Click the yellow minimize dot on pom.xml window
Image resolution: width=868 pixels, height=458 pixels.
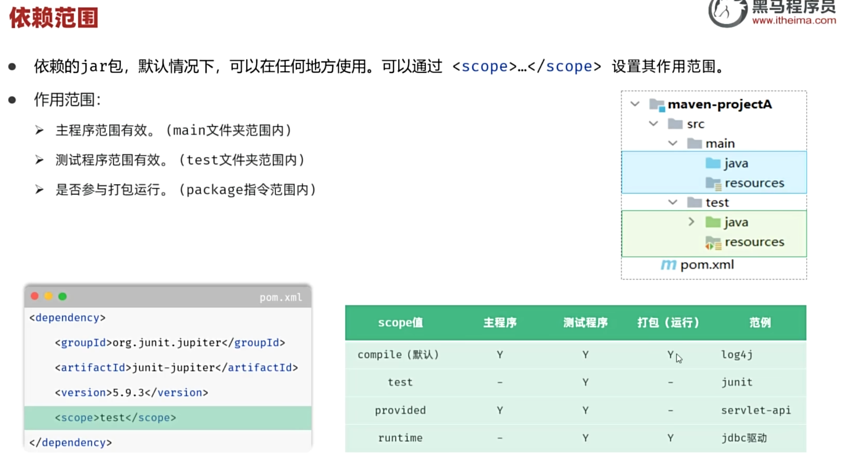(48, 296)
